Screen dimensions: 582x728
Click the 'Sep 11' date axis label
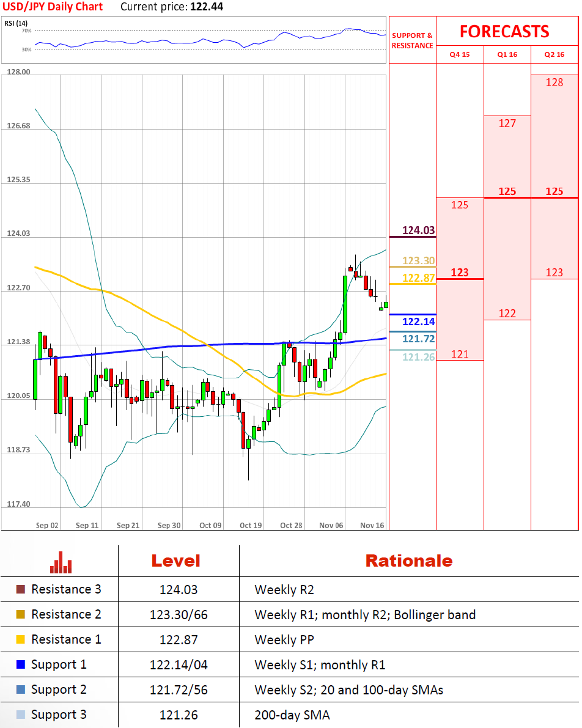tap(87, 525)
